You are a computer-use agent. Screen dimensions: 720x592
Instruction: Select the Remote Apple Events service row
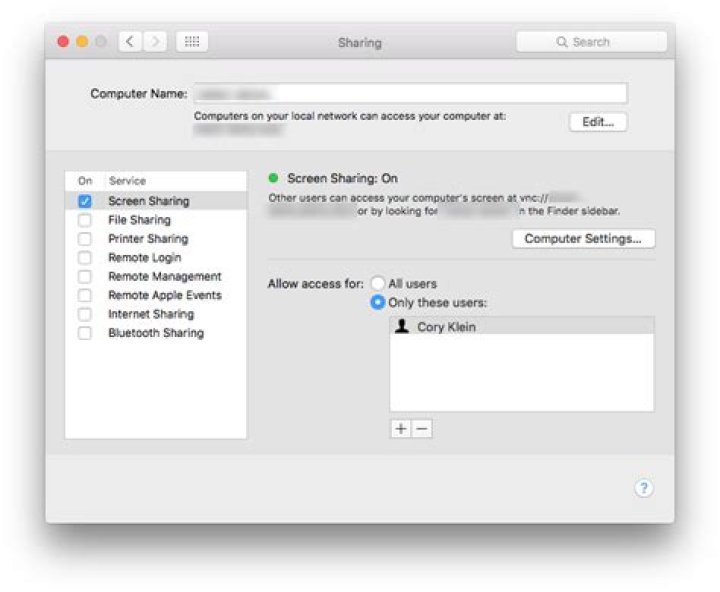pyautogui.click(x=156, y=295)
